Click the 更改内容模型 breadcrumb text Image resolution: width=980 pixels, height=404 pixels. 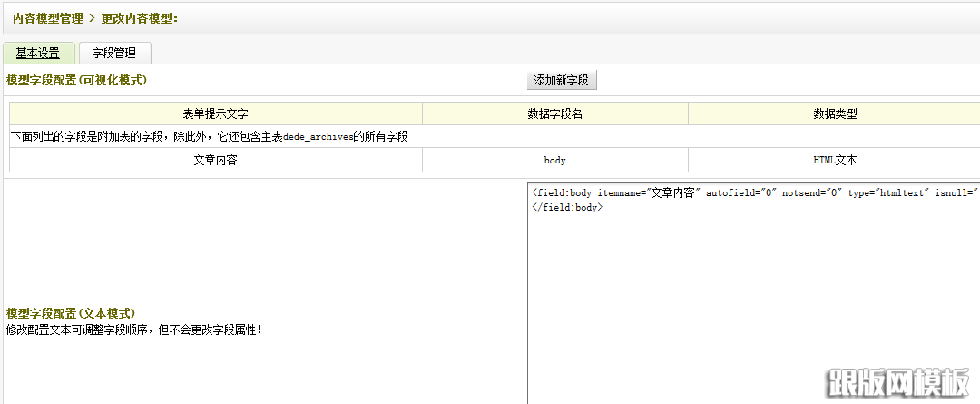[140, 18]
